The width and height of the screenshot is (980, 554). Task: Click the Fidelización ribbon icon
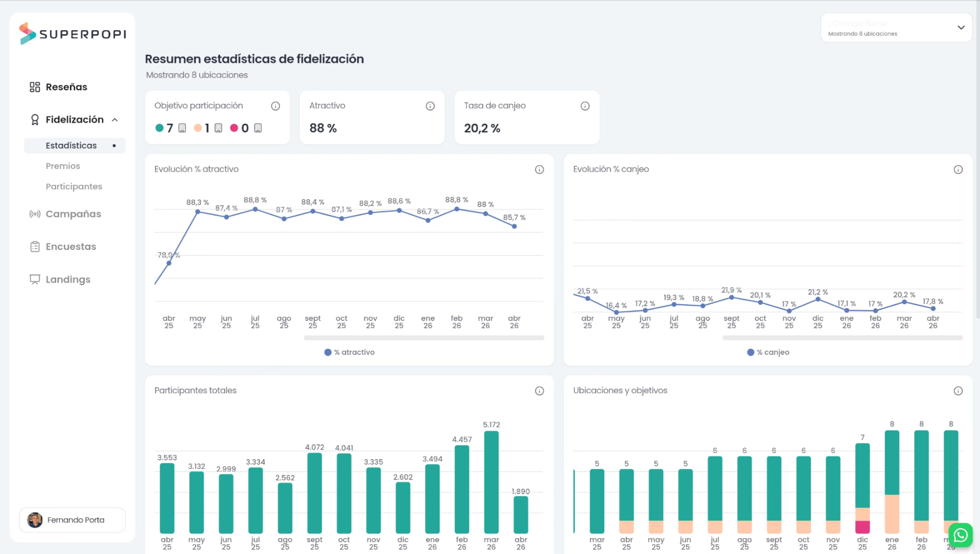(x=35, y=119)
